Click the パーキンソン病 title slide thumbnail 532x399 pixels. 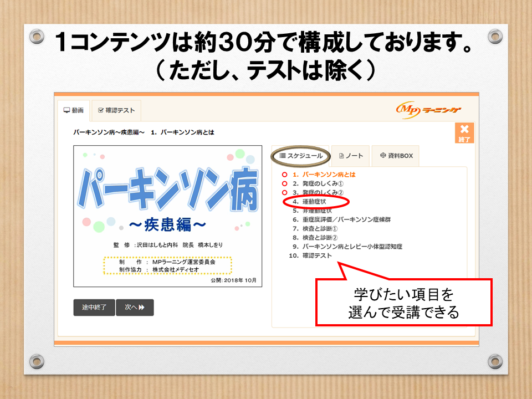pyautogui.click(x=168, y=216)
